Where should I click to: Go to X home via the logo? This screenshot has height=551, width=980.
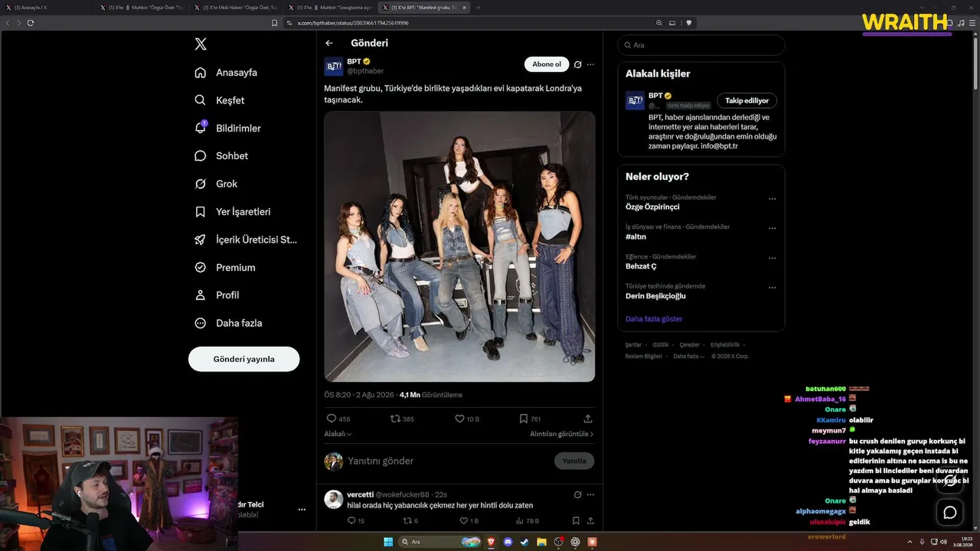point(201,44)
